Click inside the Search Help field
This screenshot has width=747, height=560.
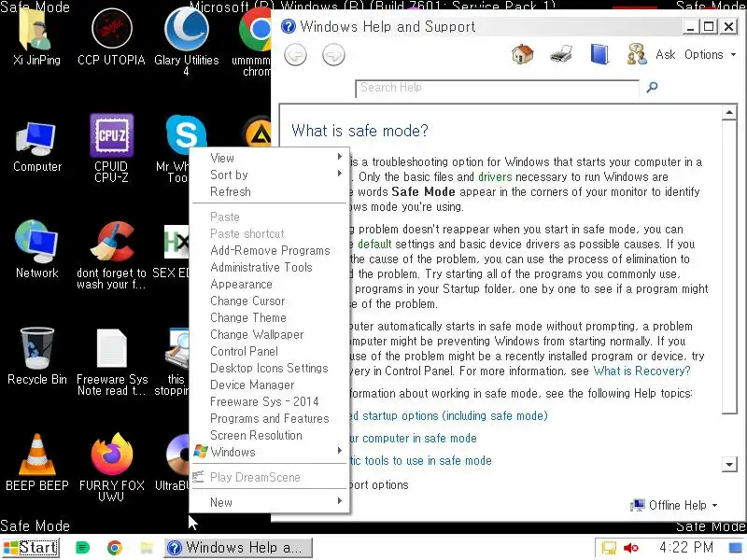point(497,88)
